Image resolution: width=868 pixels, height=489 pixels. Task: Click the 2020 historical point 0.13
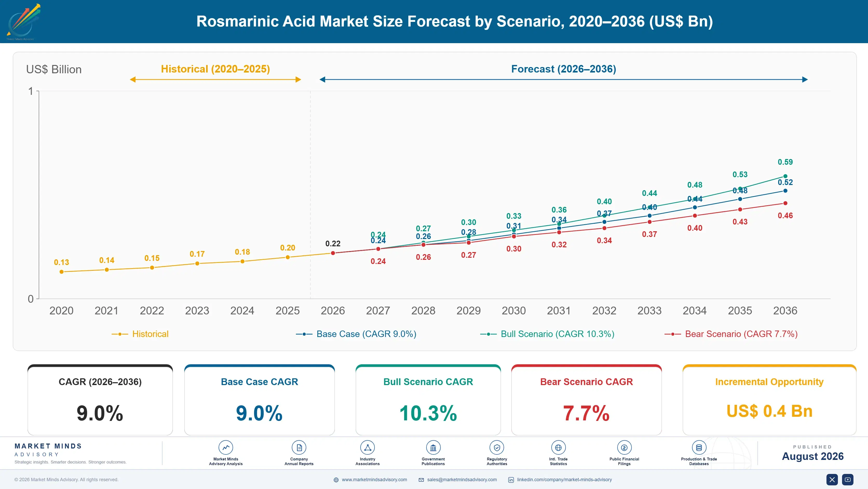click(x=61, y=272)
